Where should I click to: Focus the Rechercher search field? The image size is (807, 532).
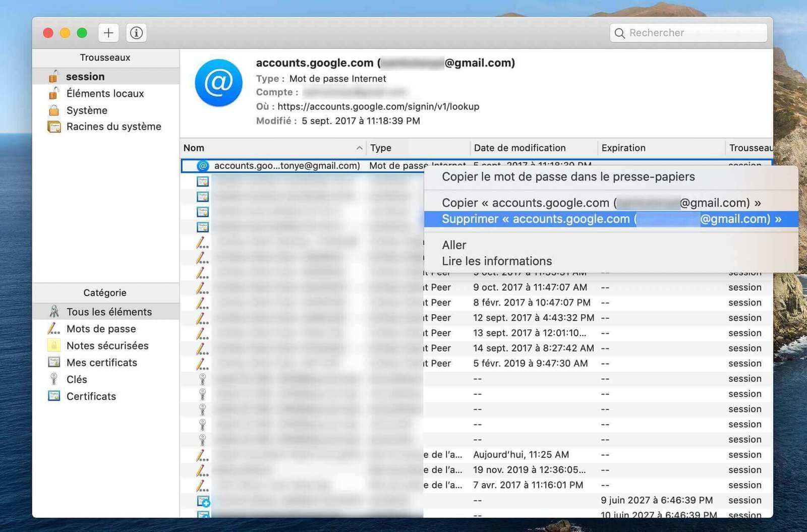click(688, 33)
